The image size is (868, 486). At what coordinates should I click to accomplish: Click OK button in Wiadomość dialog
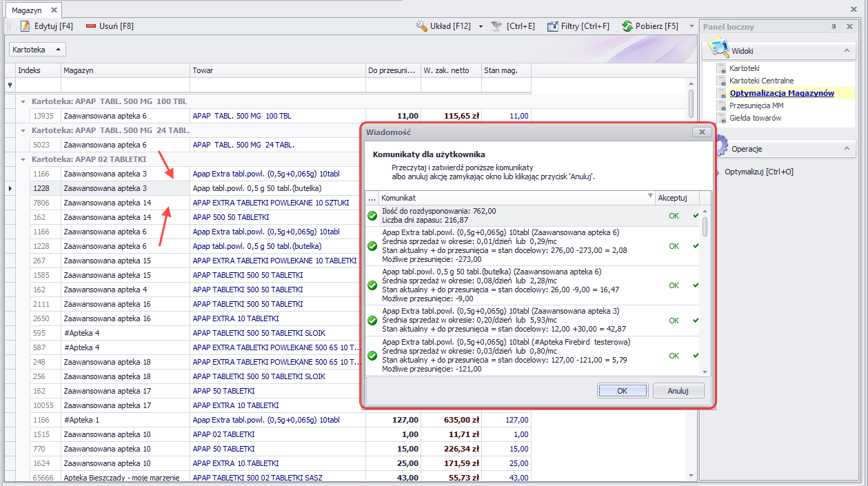pyautogui.click(x=622, y=391)
